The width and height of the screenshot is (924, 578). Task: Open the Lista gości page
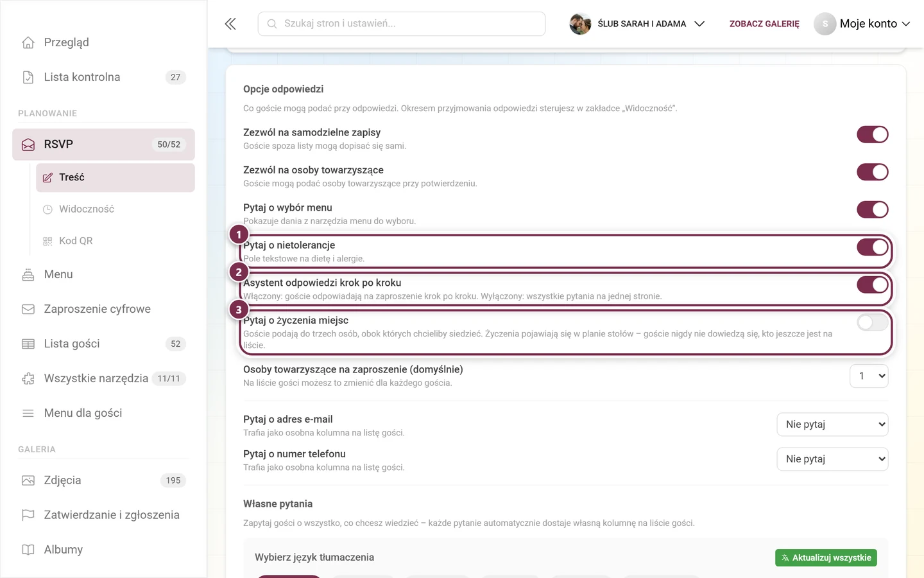coord(103,344)
